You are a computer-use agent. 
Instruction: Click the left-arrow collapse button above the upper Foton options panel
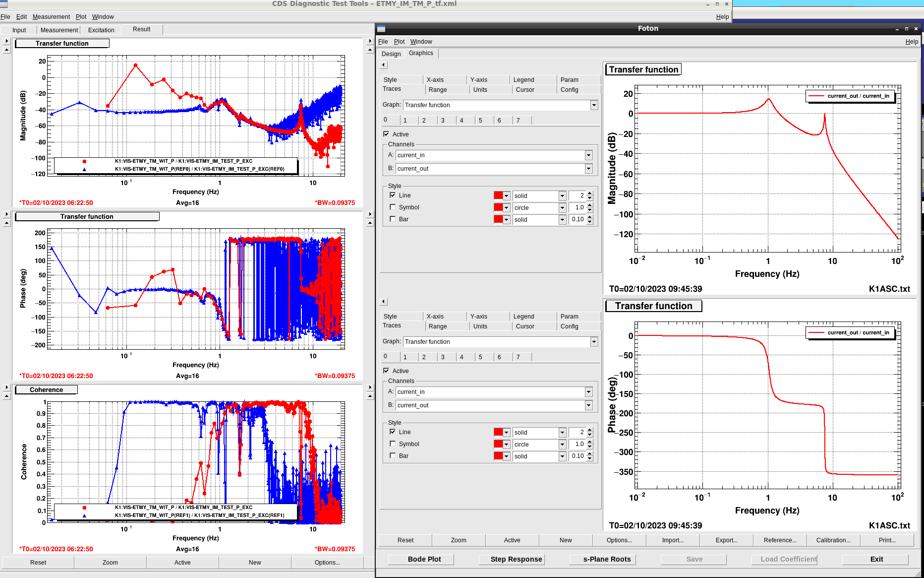[x=384, y=65]
